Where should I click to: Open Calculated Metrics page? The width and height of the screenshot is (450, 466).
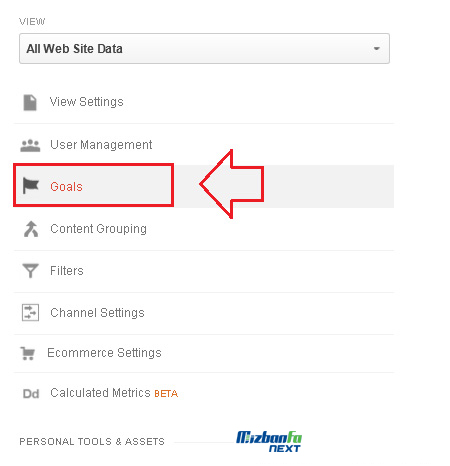click(100, 393)
